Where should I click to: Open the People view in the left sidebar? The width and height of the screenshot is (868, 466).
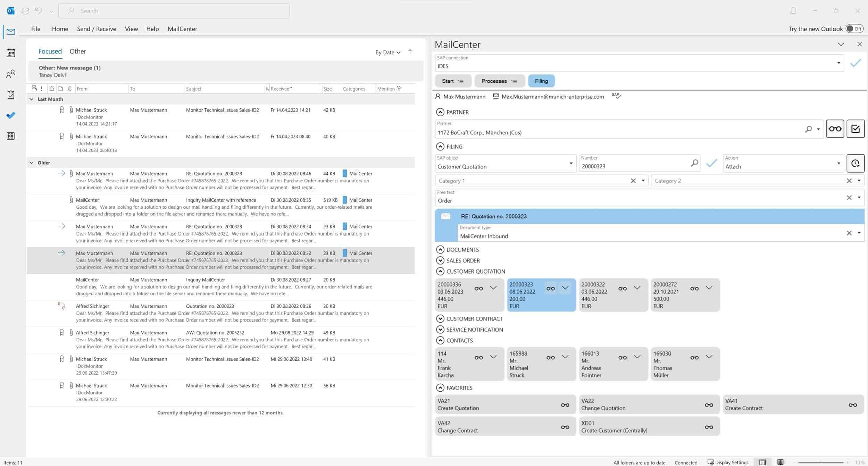[10, 74]
